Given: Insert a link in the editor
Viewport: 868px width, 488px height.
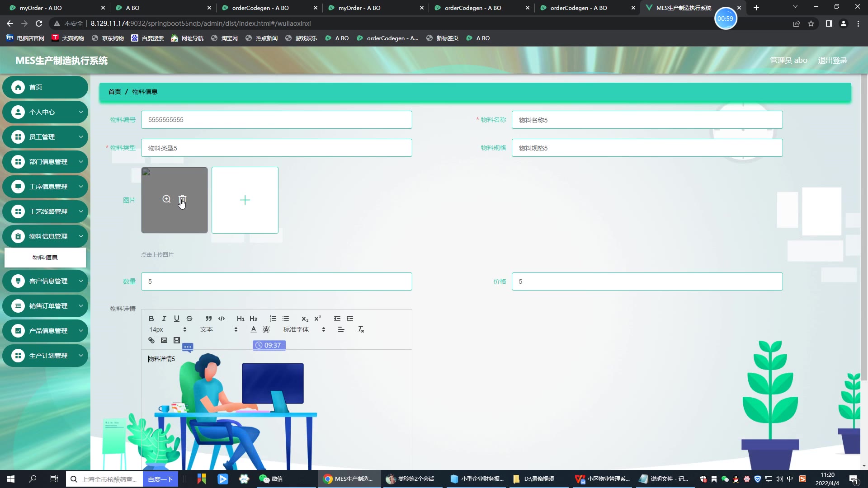Looking at the screenshot, I should point(151,340).
